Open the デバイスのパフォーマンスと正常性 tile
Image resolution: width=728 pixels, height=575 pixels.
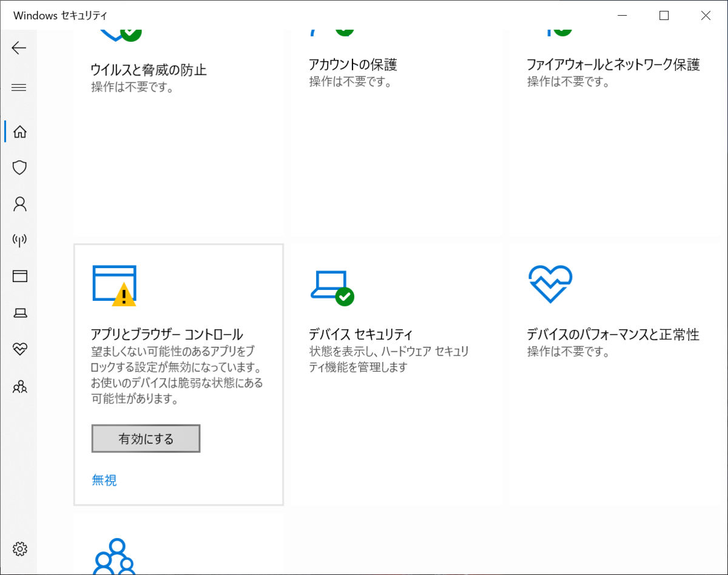tap(613, 334)
